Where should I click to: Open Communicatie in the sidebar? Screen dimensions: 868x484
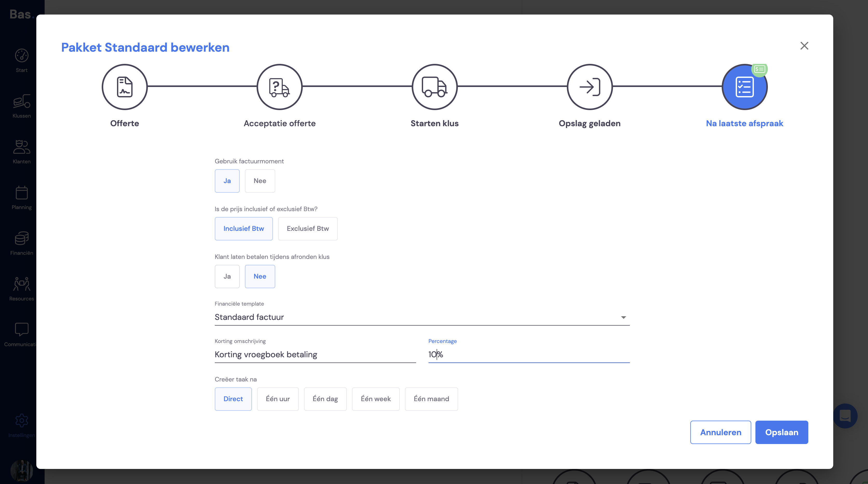(x=20, y=335)
